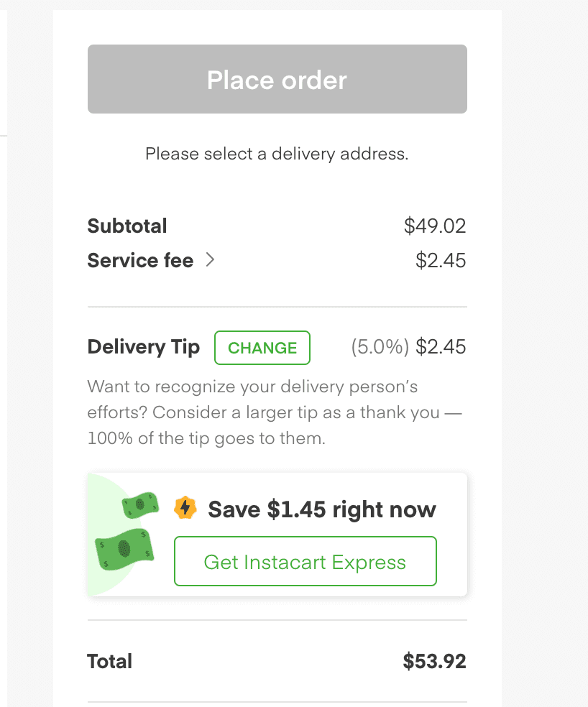Click the Subtotal label

pos(127,226)
